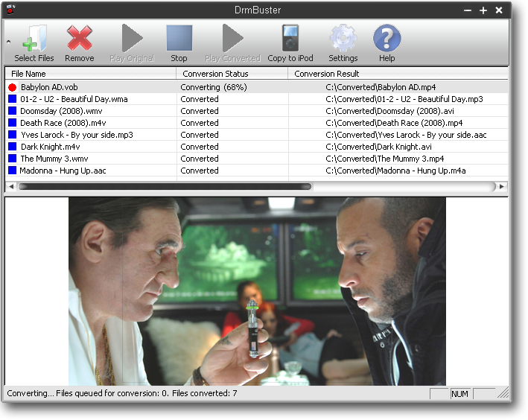Click the Play Converted triangle icon
The height and width of the screenshot is (420, 528).
[232, 38]
